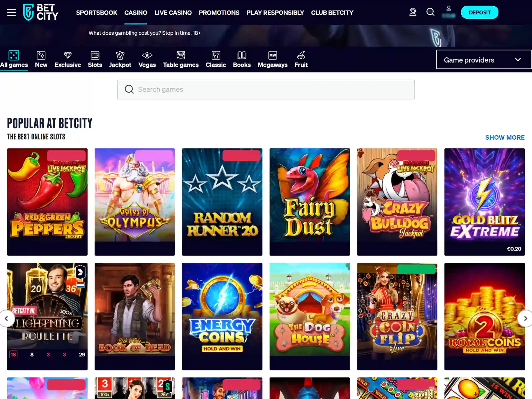Select the Vegas category icon
This screenshot has height=399, width=532.
pyautogui.click(x=147, y=55)
